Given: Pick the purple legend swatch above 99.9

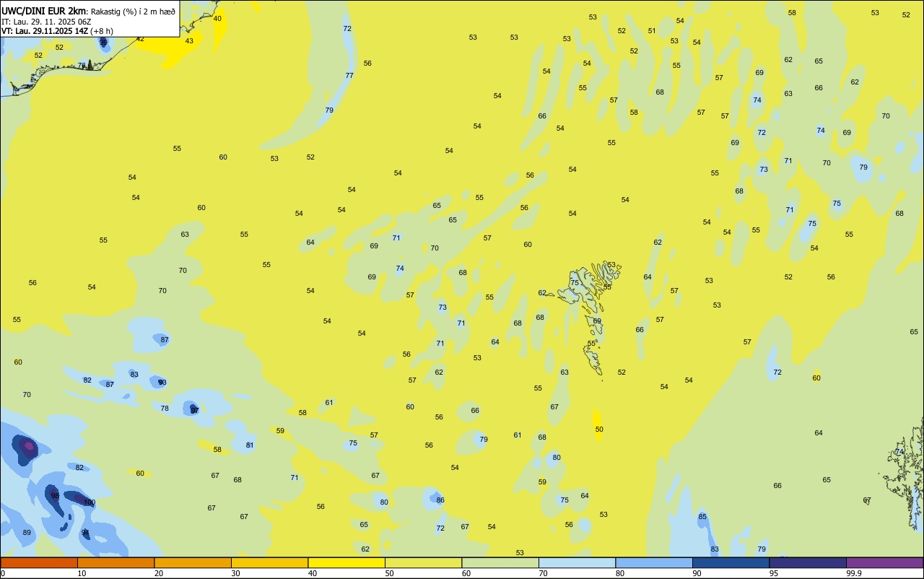Looking at the screenshot, I should 884,562.
